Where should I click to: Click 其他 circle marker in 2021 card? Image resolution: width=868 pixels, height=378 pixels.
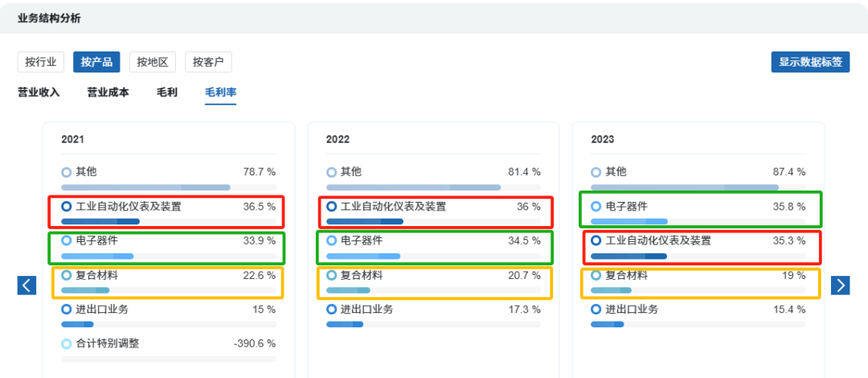click(x=67, y=172)
